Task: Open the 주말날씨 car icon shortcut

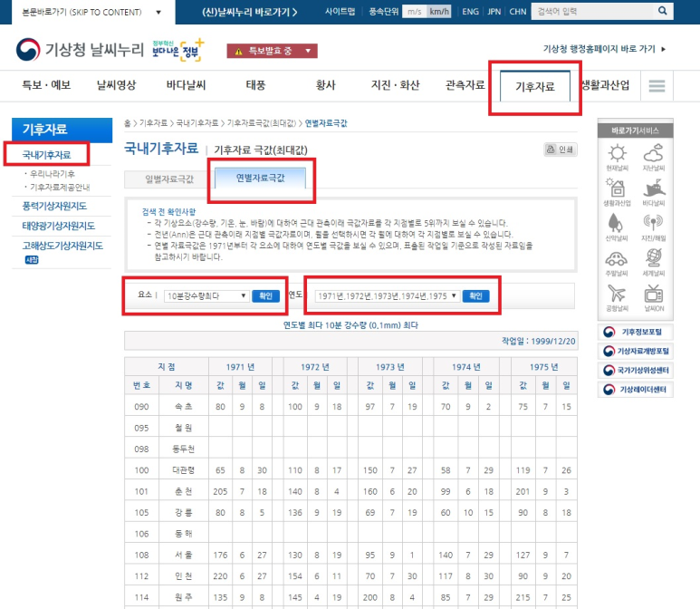Action: 617,260
